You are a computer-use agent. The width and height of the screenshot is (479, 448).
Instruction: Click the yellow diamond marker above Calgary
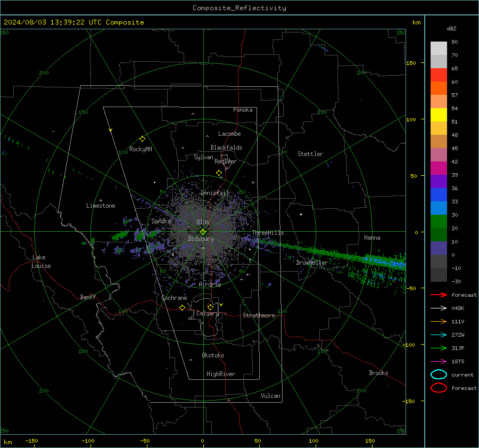210,307
